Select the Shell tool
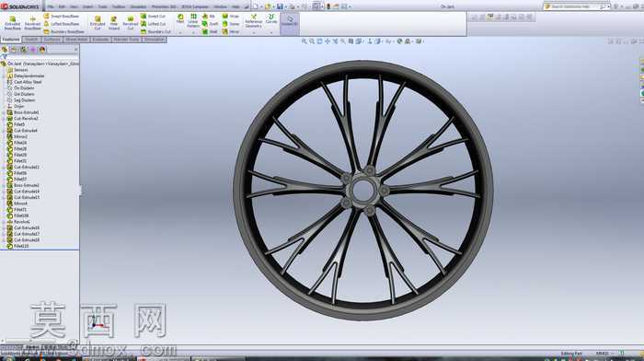This screenshot has height=361, width=644. click(x=210, y=31)
